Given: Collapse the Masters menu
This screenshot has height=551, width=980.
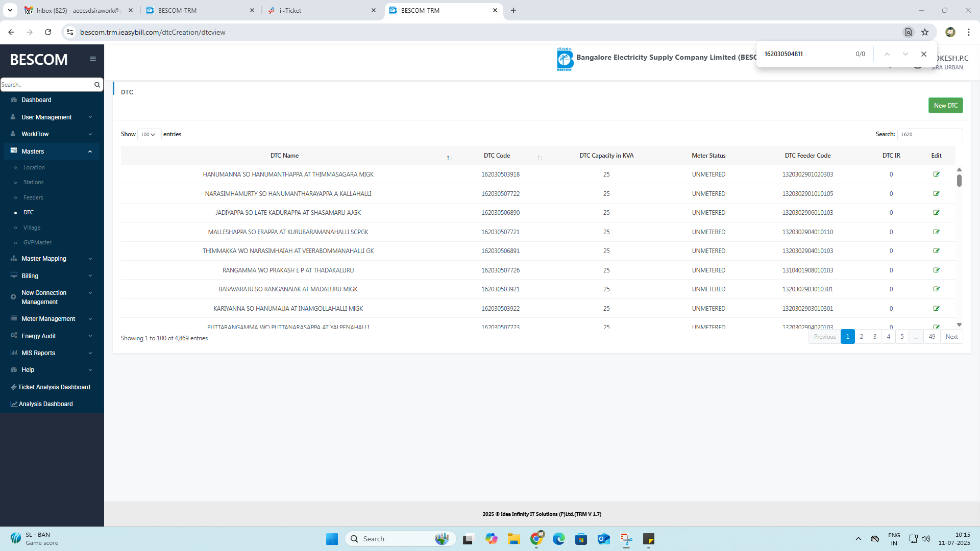Looking at the screenshot, I should (52, 152).
